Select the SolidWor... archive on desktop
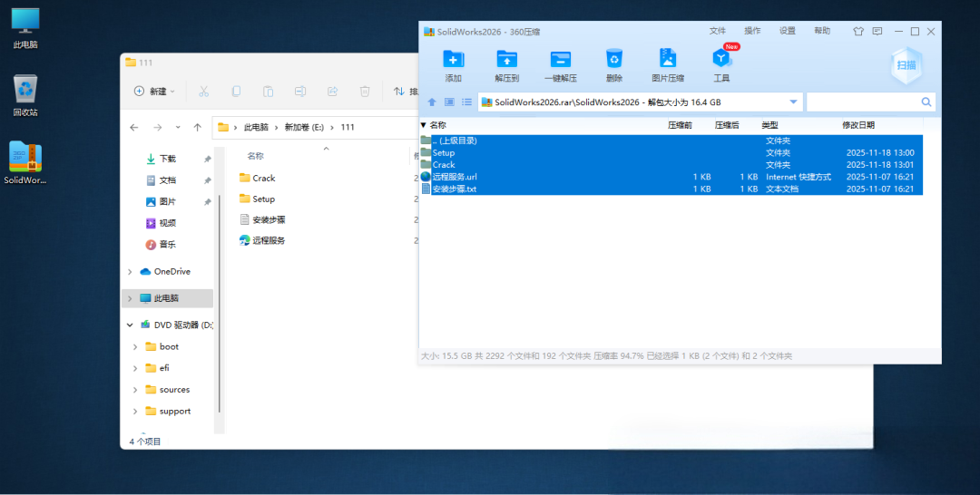The height and width of the screenshot is (495, 980). point(25,163)
